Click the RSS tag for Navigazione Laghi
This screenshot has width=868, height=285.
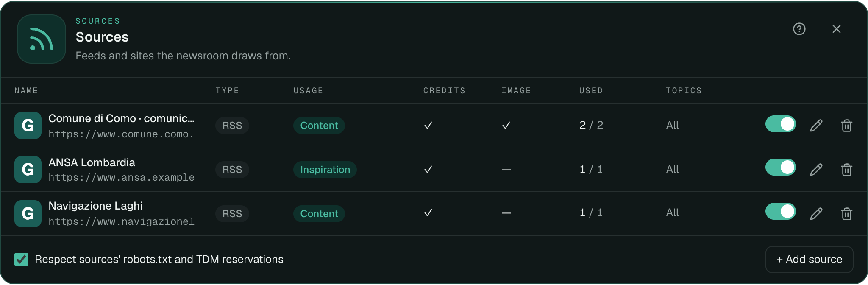click(x=232, y=214)
